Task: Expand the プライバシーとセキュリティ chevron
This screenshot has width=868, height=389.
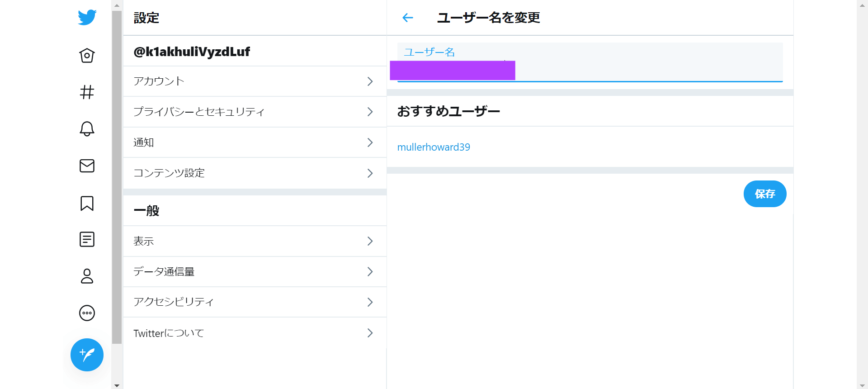Action: (370, 112)
